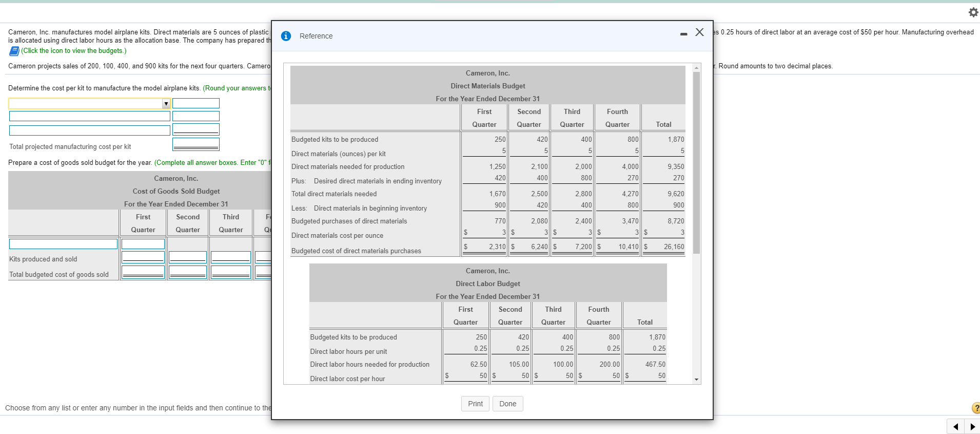Go to the previous question arrow
This screenshot has height=434, width=980.
coord(955,426)
